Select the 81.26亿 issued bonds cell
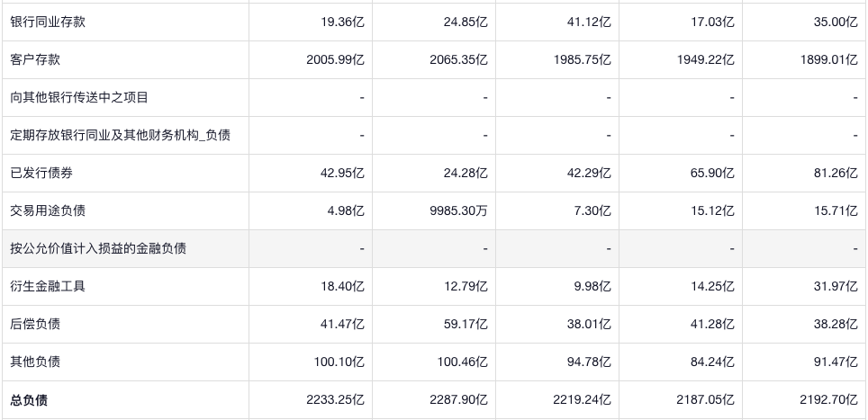The height and width of the screenshot is (420, 868). click(x=836, y=173)
